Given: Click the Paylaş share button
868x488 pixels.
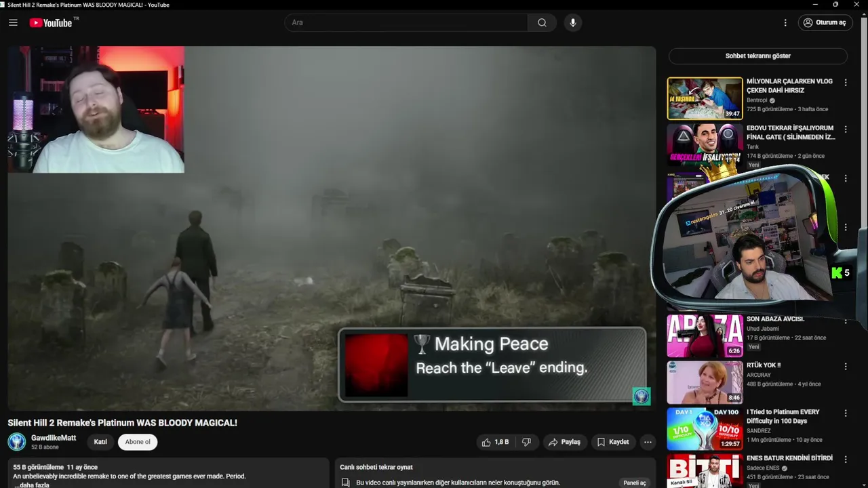Looking at the screenshot, I should (x=564, y=442).
